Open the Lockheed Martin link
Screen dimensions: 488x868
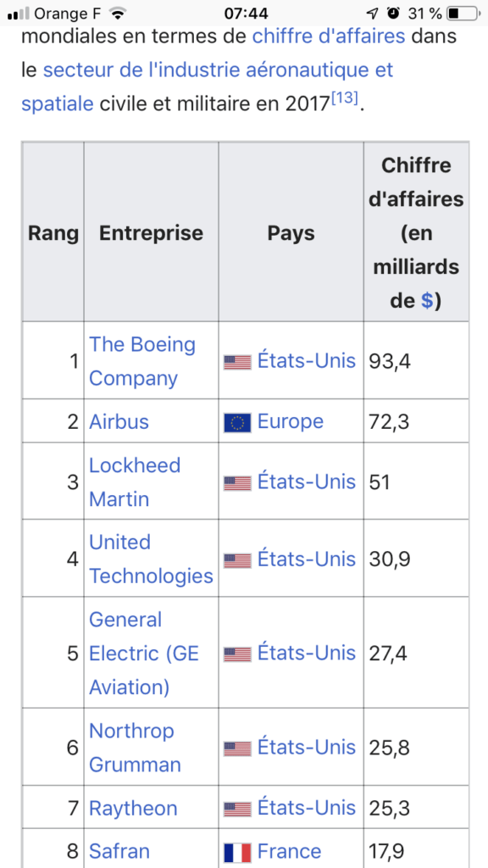tap(135, 482)
